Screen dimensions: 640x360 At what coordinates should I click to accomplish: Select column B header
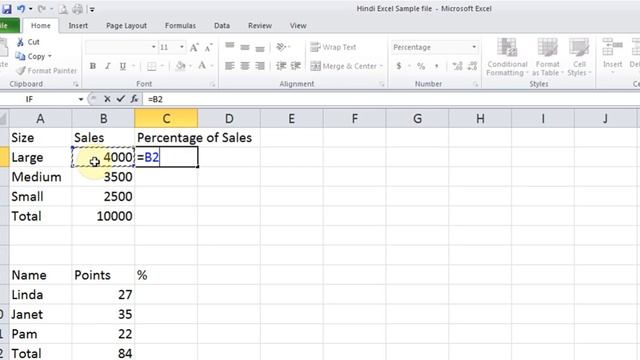103,119
